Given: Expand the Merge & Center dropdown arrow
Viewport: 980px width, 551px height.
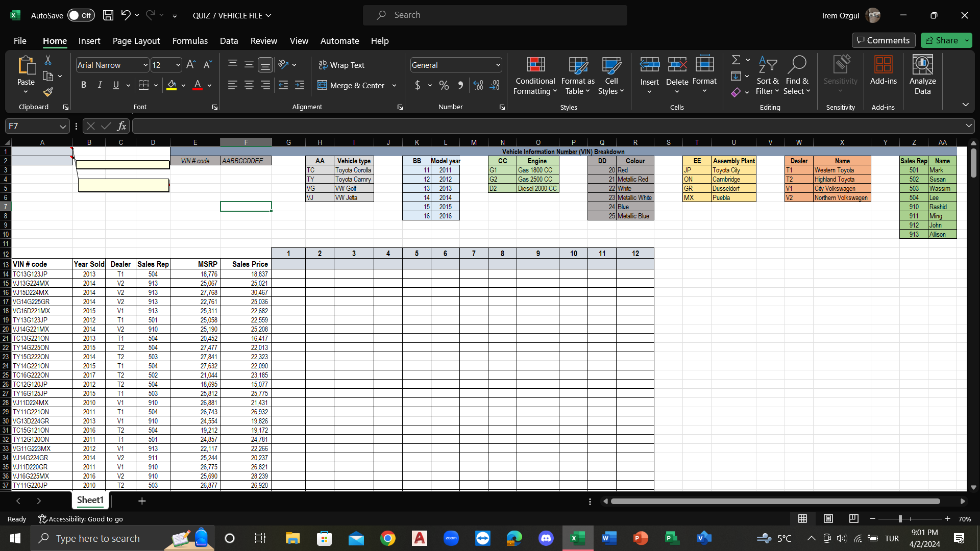Looking at the screenshot, I should pyautogui.click(x=394, y=86).
